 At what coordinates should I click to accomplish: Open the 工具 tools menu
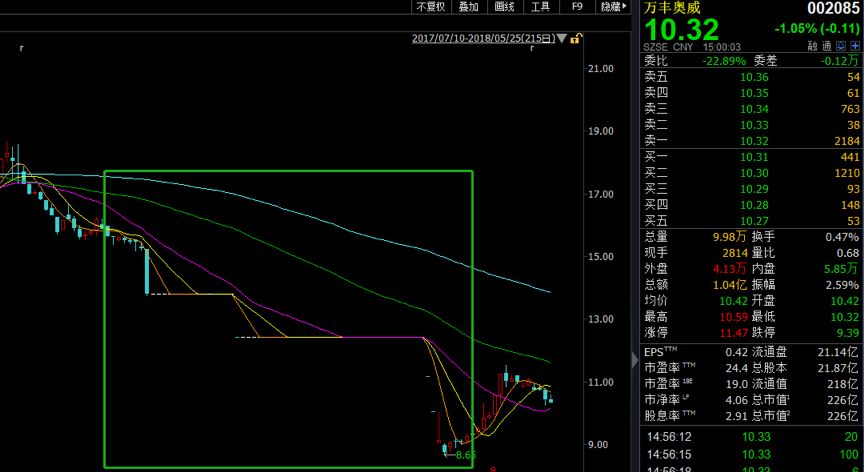(x=540, y=7)
